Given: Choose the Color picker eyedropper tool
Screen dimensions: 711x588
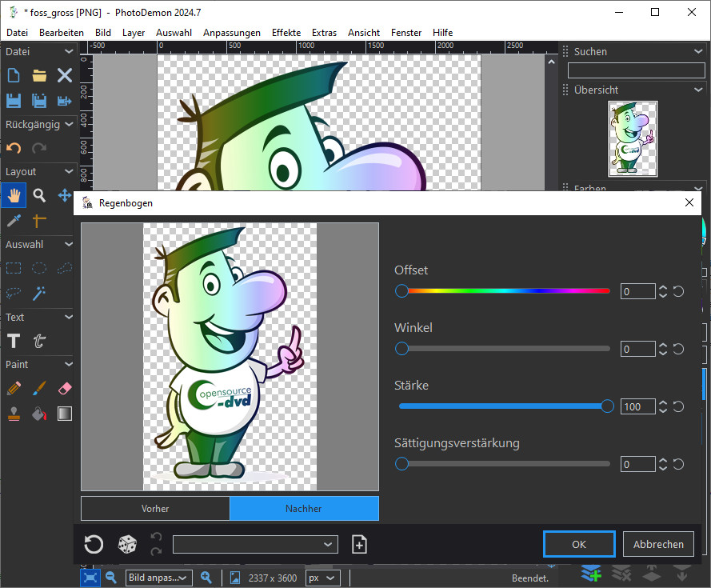Looking at the screenshot, I should click(x=14, y=221).
